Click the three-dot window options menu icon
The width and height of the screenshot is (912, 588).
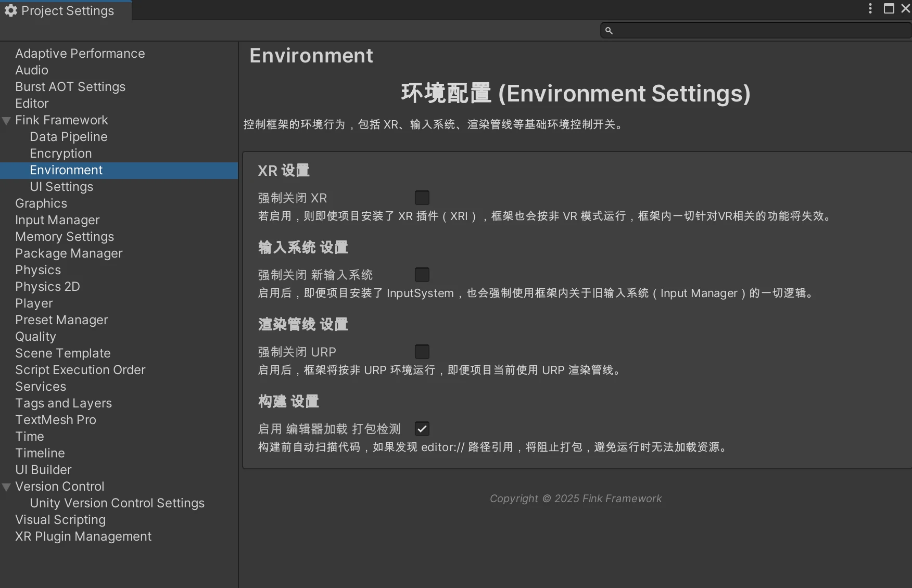tap(870, 8)
